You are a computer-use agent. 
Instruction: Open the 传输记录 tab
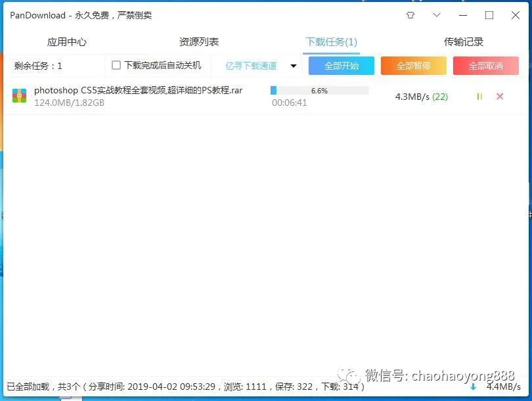point(464,41)
